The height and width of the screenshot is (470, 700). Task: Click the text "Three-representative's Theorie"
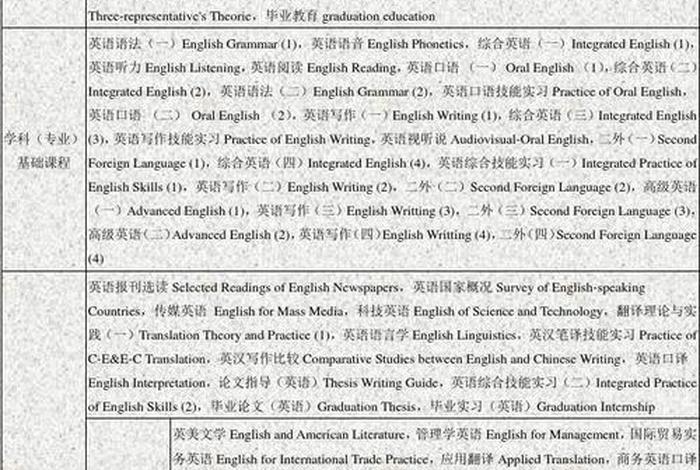click(x=170, y=17)
